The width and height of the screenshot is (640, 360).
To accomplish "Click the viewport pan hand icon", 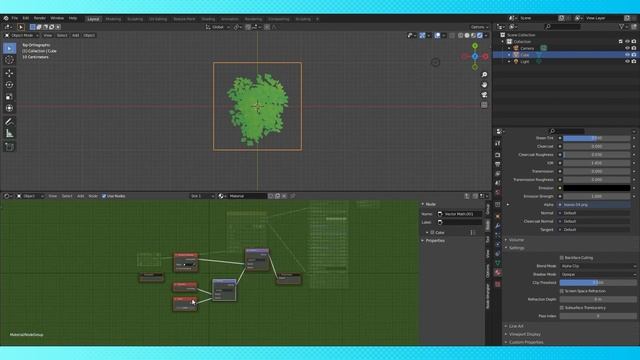I will (x=484, y=85).
